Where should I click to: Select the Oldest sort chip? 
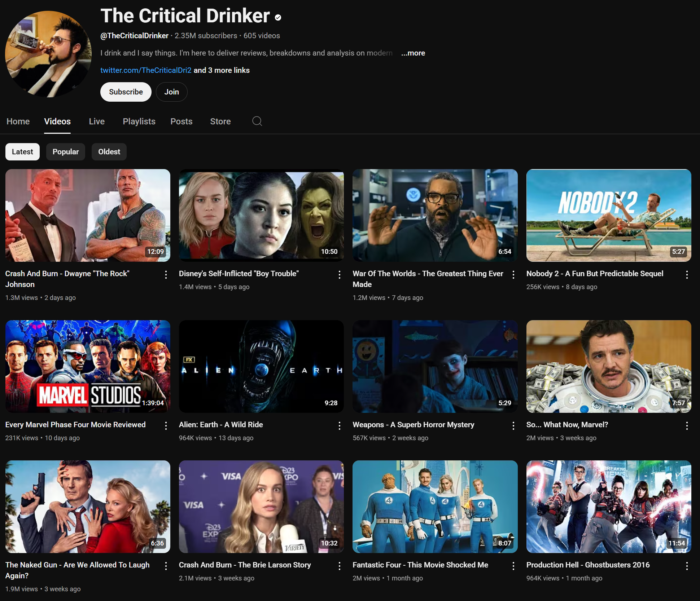109,152
